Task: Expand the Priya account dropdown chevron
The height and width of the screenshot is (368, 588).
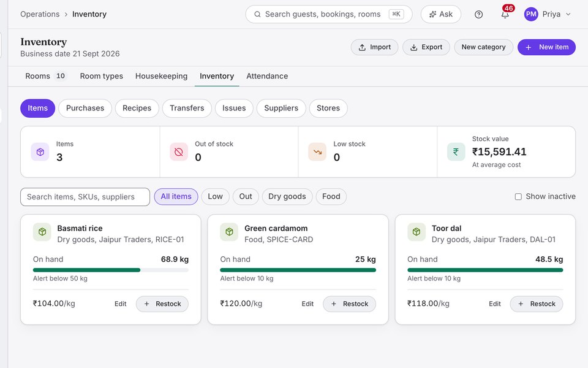Action: 568,14
